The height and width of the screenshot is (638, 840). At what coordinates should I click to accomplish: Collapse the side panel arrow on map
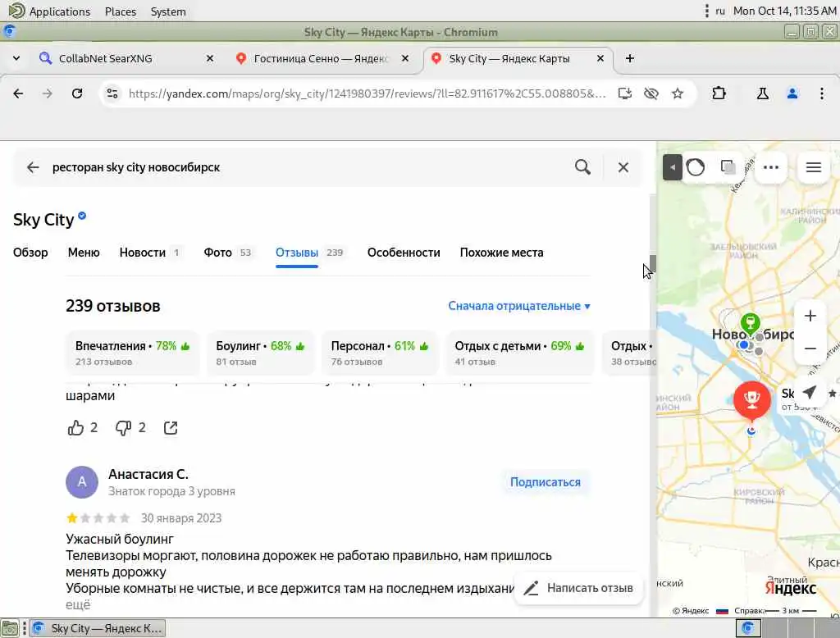(x=672, y=167)
